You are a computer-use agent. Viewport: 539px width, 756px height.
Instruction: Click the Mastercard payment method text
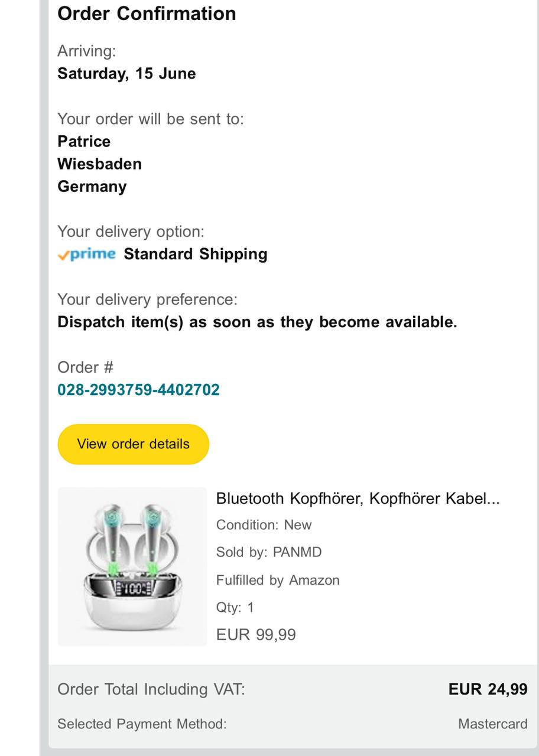pyautogui.click(x=492, y=724)
